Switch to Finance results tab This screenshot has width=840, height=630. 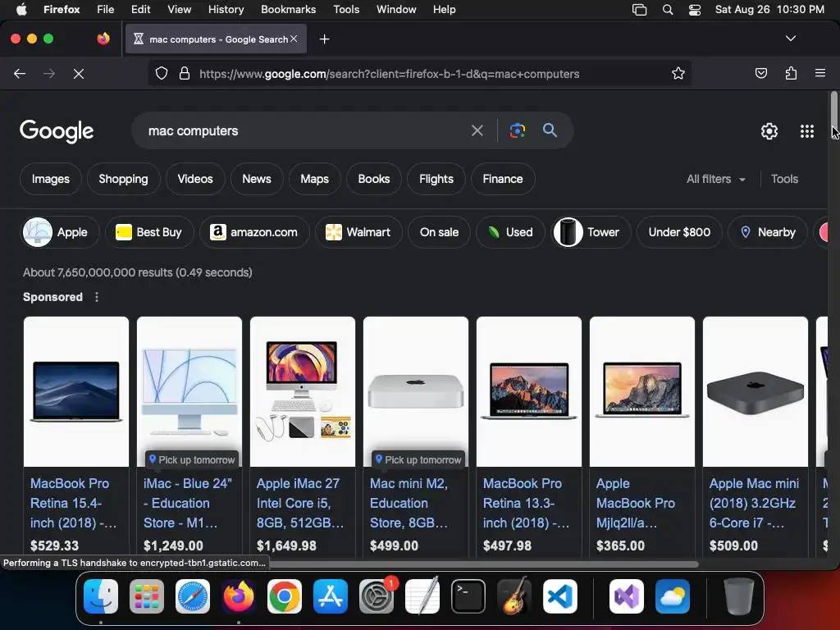tap(503, 179)
